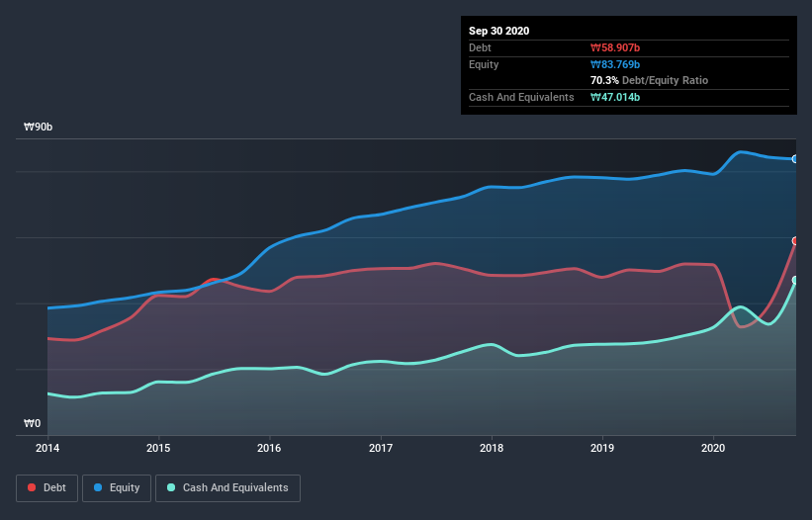Click the 2019 x-axis label
Viewport: 812px width, 520px height.
click(x=602, y=448)
